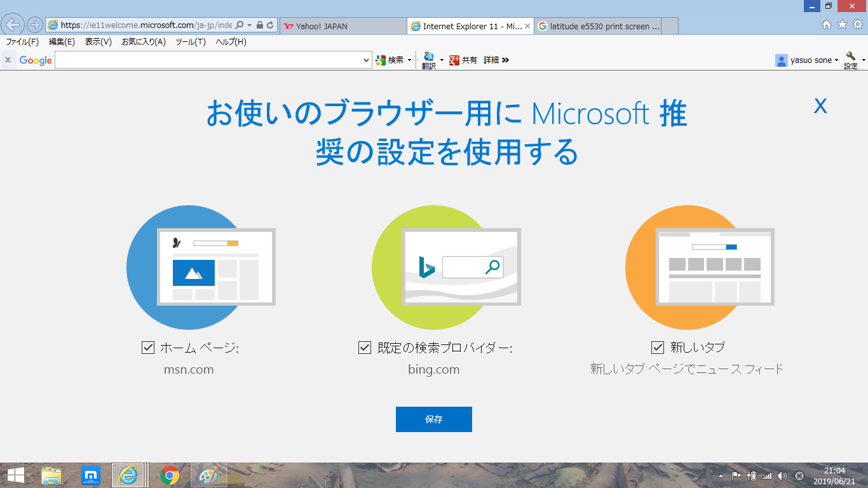
Task: Expand the 設定 dropdown arrow
Action: pos(863,60)
